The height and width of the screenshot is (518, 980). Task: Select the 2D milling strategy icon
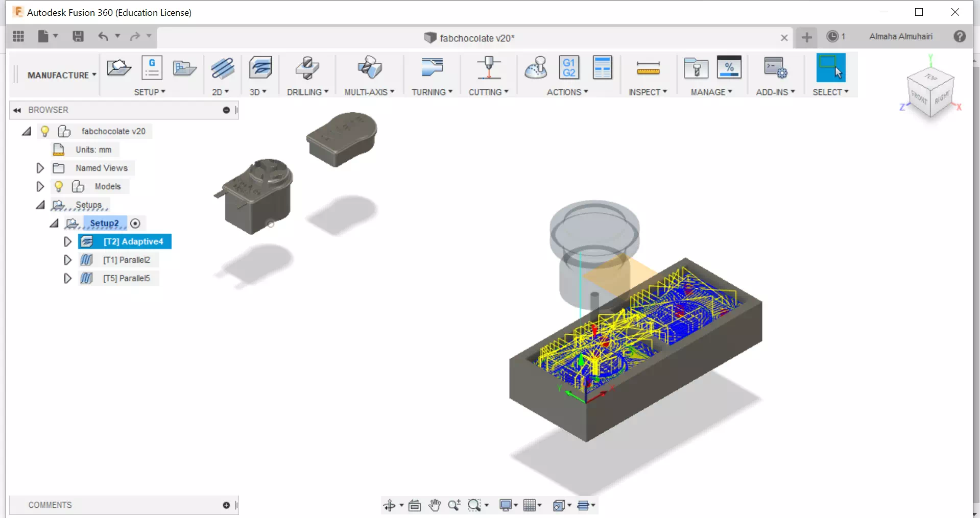point(223,68)
